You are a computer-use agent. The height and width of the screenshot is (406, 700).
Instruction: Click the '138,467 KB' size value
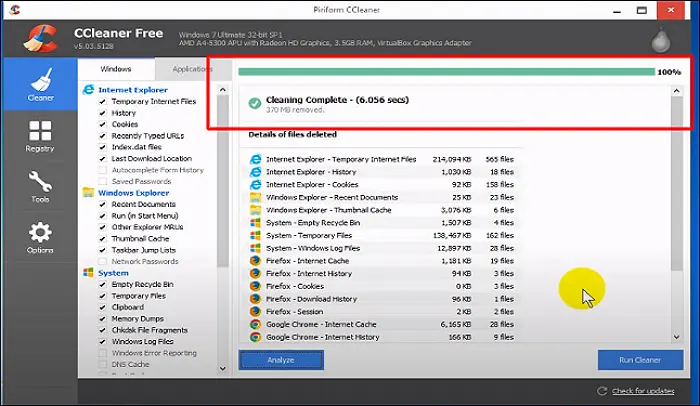(452, 235)
